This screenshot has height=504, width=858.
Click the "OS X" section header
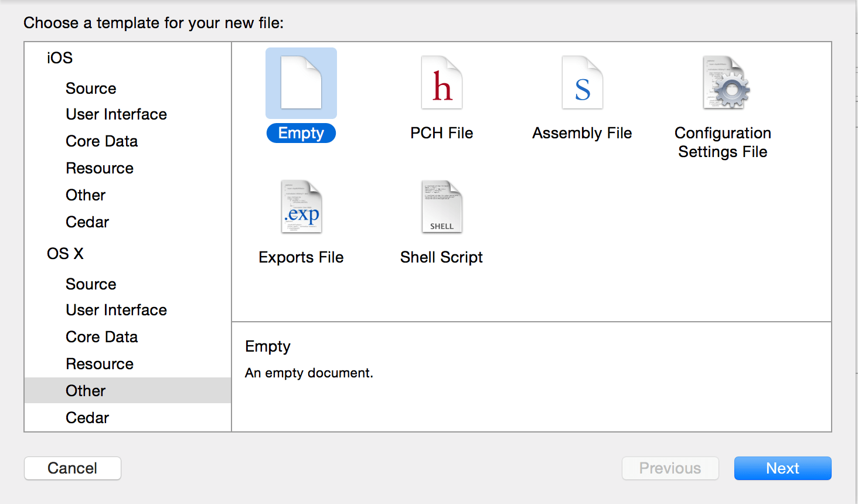pos(65,254)
